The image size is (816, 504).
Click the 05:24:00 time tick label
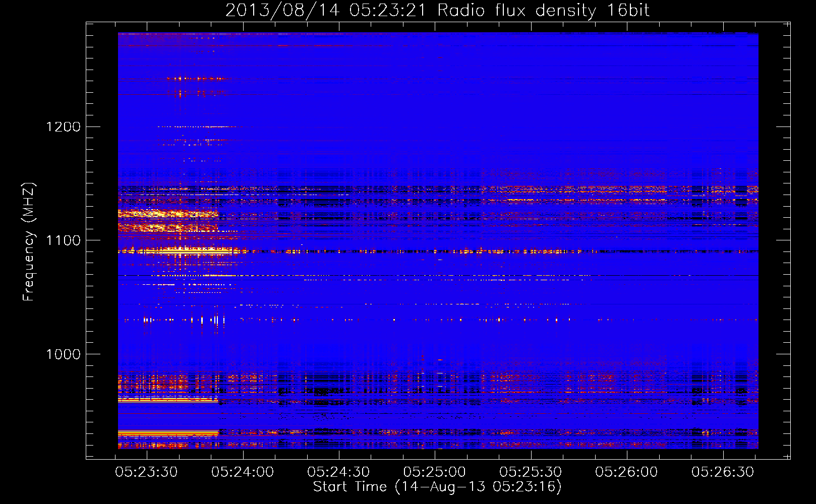(243, 472)
